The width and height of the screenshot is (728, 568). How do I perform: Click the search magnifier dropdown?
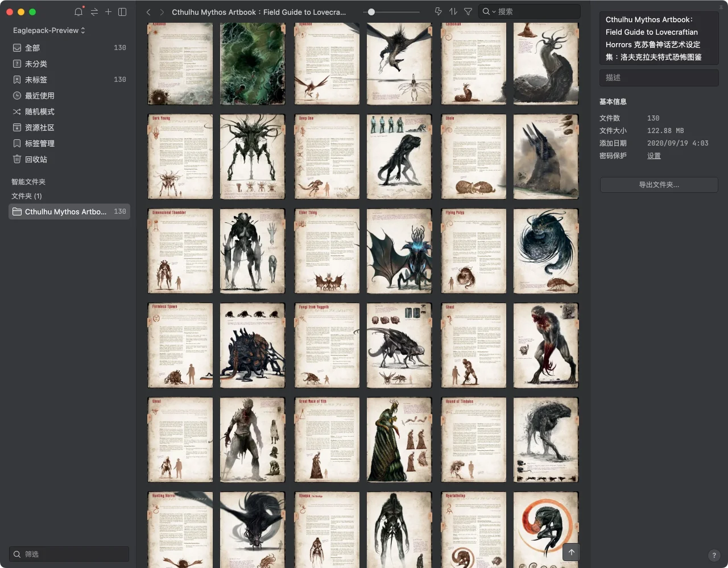pos(489,11)
